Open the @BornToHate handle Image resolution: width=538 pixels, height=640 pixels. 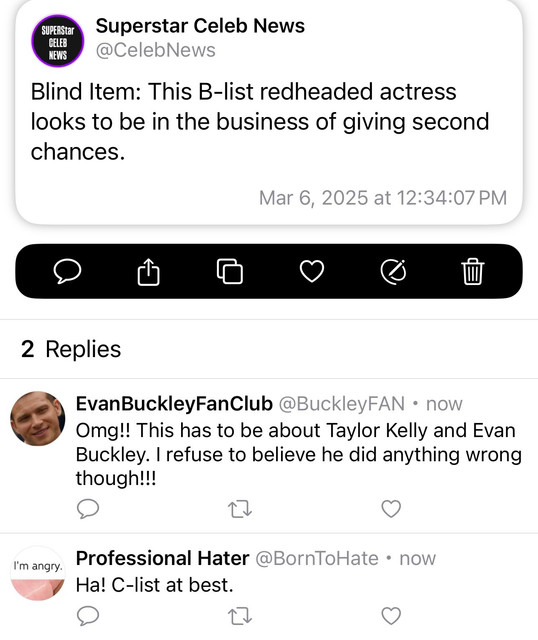(x=317, y=558)
